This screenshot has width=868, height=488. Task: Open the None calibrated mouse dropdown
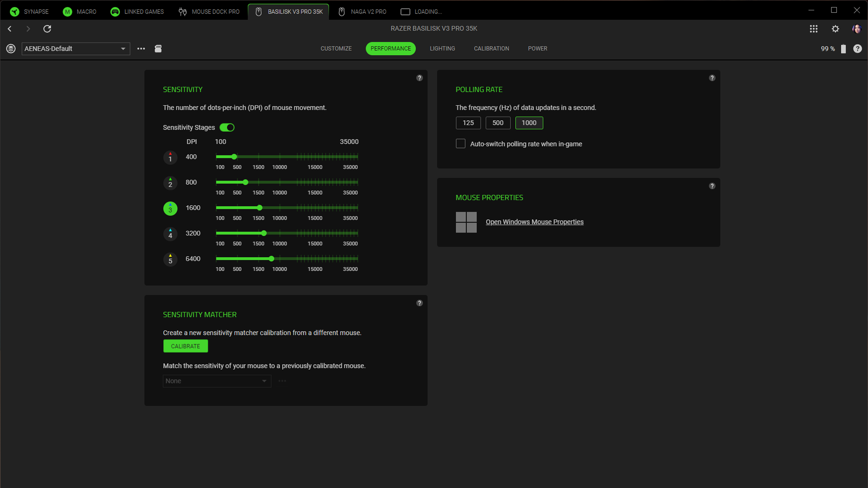click(217, 381)
